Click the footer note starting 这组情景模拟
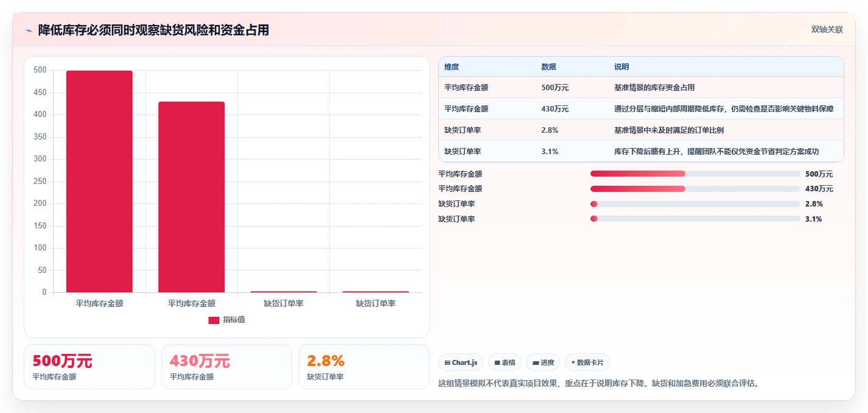868x413 pixels. [x=599, y=384]
